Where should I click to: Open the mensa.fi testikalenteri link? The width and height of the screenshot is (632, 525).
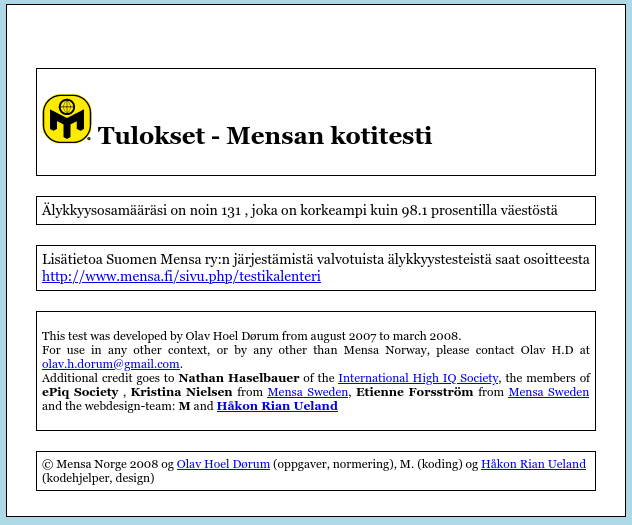click(x=181, y=276)
